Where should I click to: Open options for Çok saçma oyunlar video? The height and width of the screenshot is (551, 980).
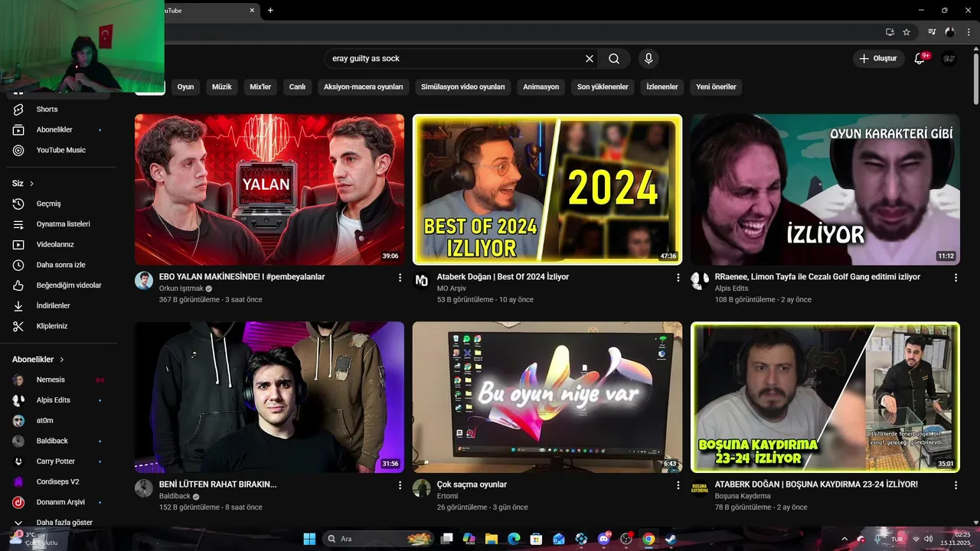(678, 485)
